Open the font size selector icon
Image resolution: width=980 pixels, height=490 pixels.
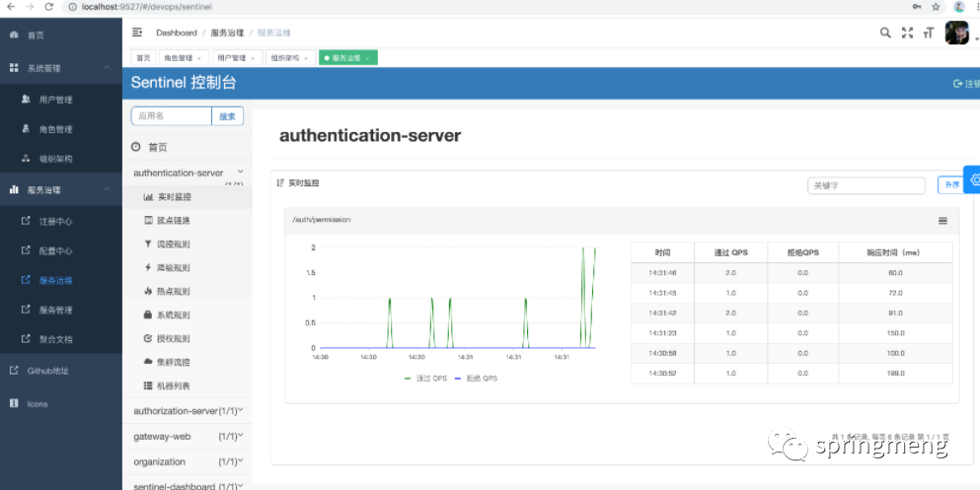tap(929, 34)
